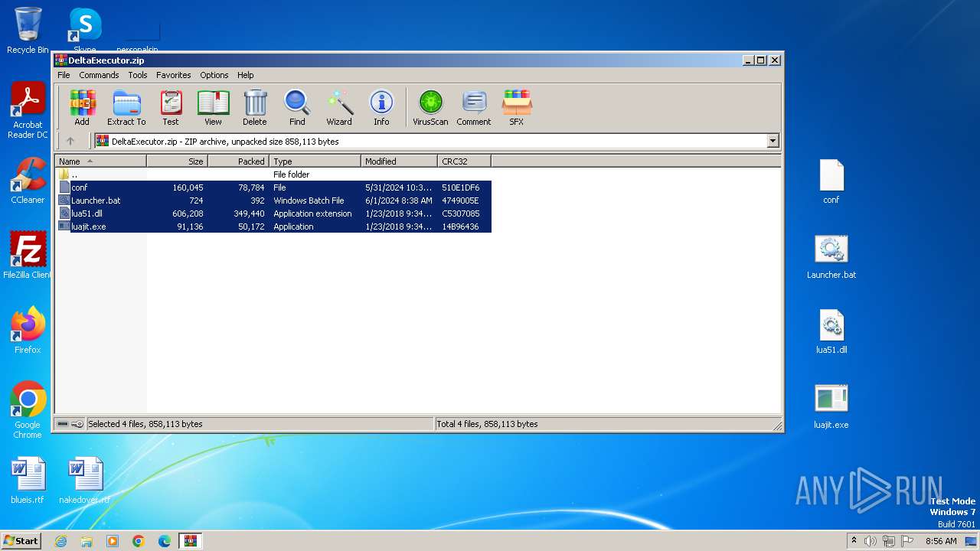Click the Add toolbar icon in WinRAR

(x=82, y=107)
